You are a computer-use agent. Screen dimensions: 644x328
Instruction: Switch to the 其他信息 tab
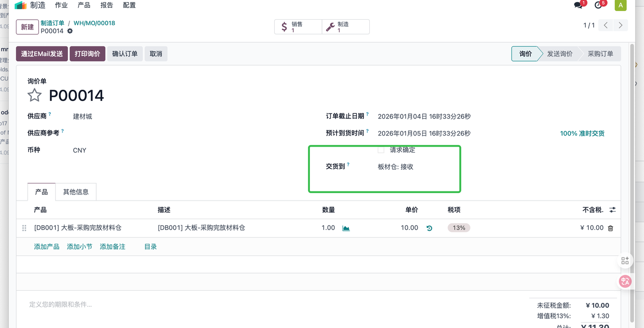pos(76,192)
